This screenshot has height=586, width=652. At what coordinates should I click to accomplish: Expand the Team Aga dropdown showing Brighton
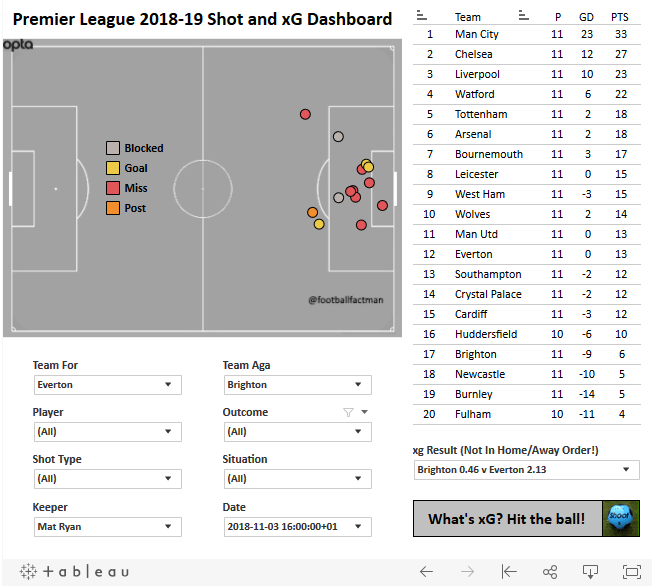click(x=296, y=385)
